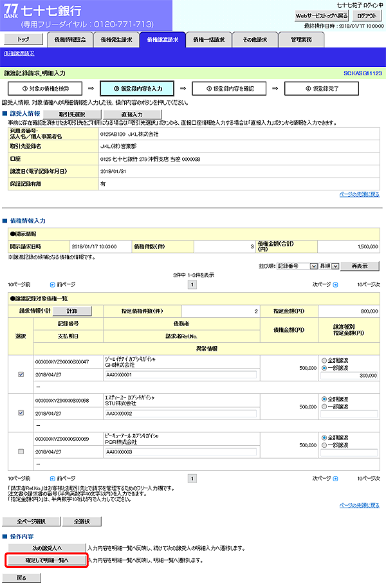This screenshot has width=386, height=588.
Task: Open the 昇順 sort order dropdown
Action: tap(329, 266)
